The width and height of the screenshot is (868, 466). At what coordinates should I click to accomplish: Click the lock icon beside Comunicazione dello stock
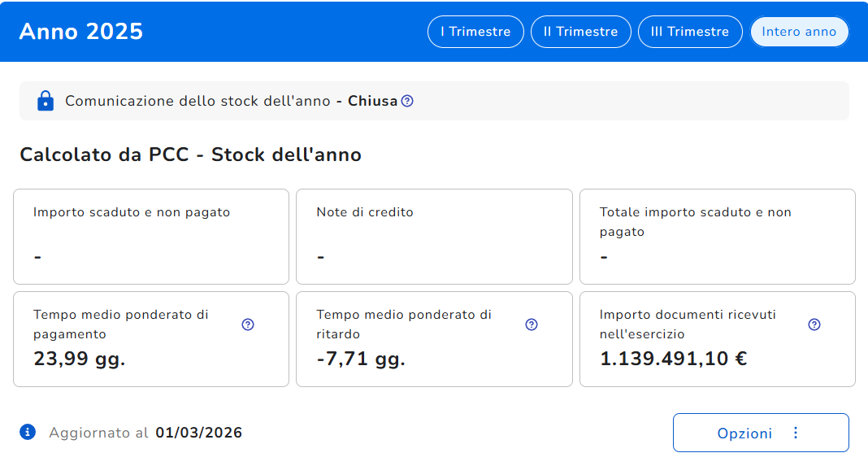[x=46, y=101]
